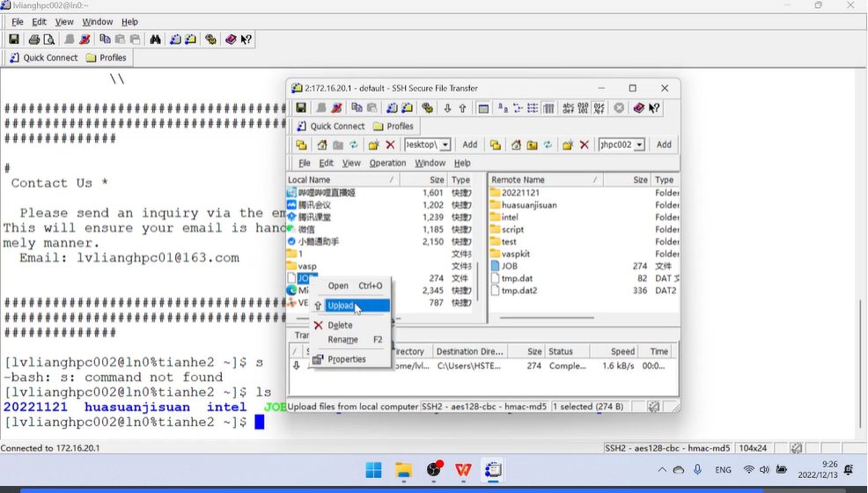Choose Open in the context menu

coord(350,286)
